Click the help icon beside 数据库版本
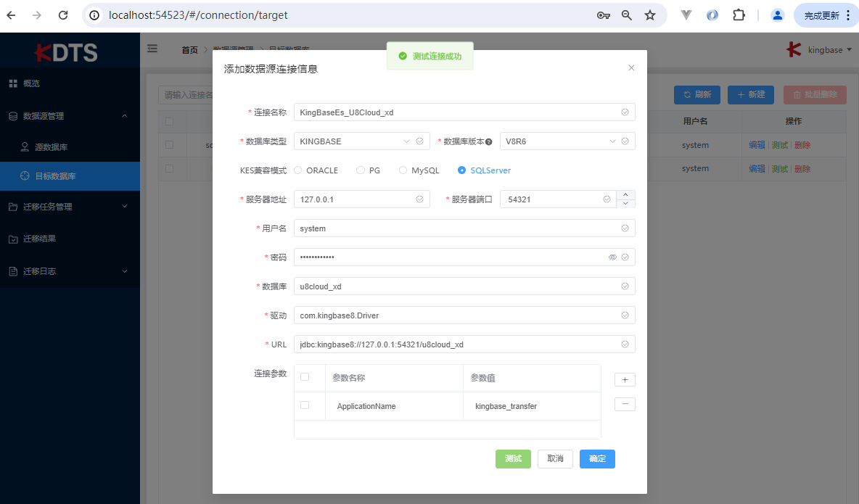The width and height of the screenshot is (859, 504). click(x=489, y=142)
